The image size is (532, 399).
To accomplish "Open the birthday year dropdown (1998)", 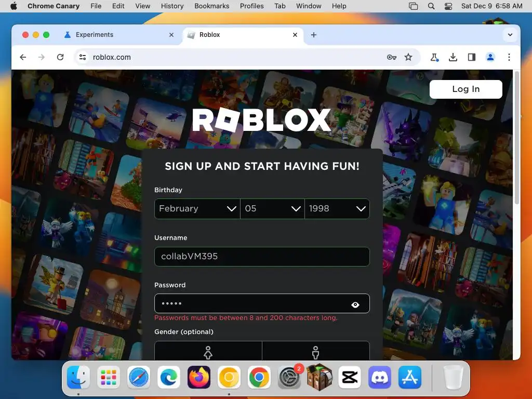I will coord(337,209).
